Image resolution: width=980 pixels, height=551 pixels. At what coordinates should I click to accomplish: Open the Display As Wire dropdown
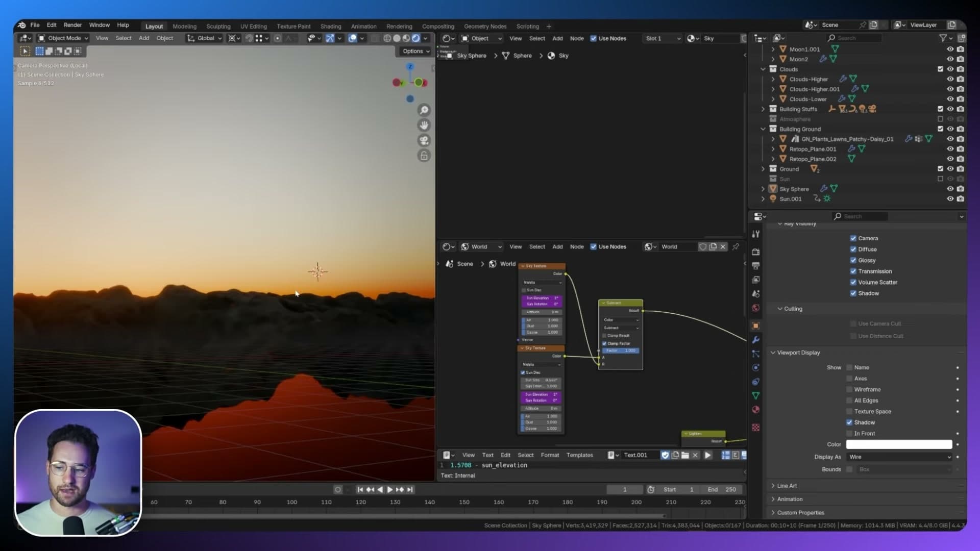coord(899,457)
